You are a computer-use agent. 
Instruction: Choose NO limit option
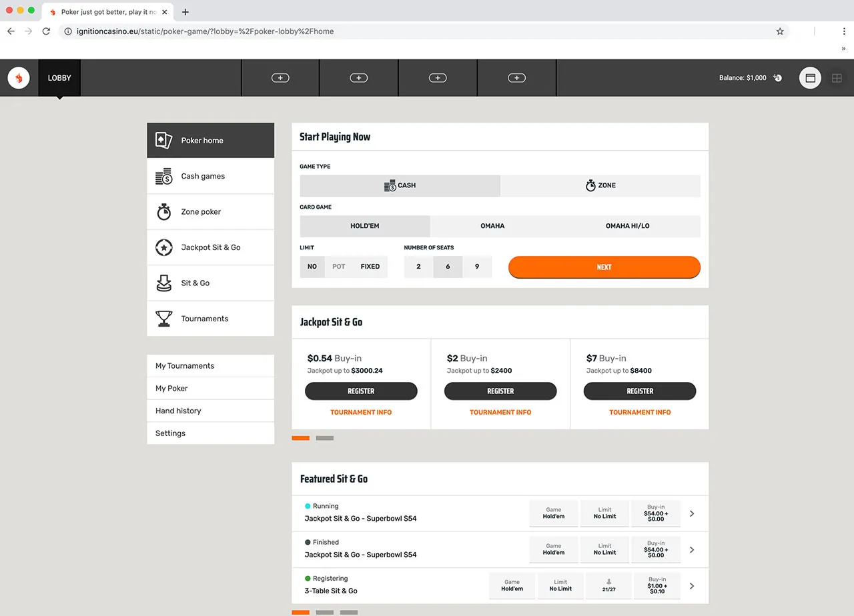[x=312, y=267]
